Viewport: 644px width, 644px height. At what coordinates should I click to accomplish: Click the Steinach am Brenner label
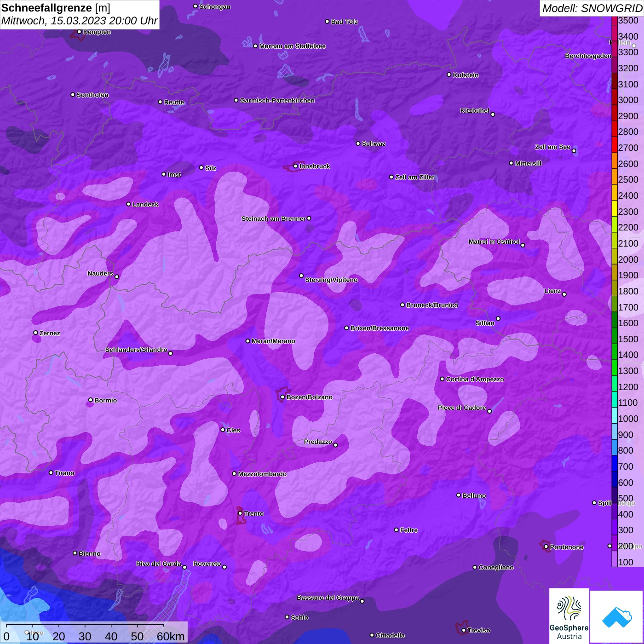click(x=274, y=218)
